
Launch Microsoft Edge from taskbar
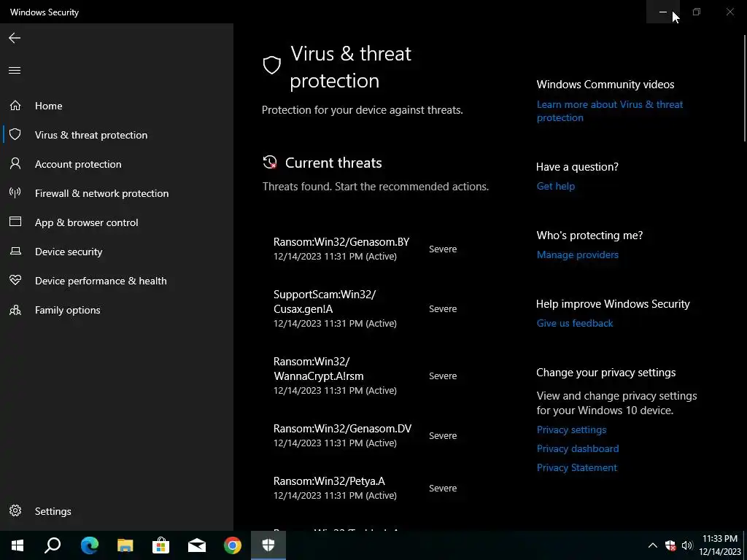tap(89, 545)
